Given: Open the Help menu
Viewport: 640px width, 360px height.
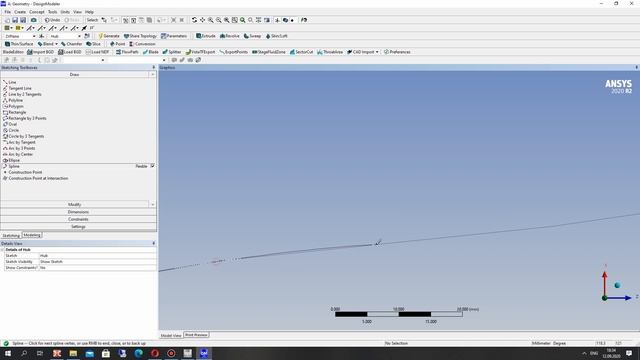Looking at the screenshot, I should click(89, 12).
